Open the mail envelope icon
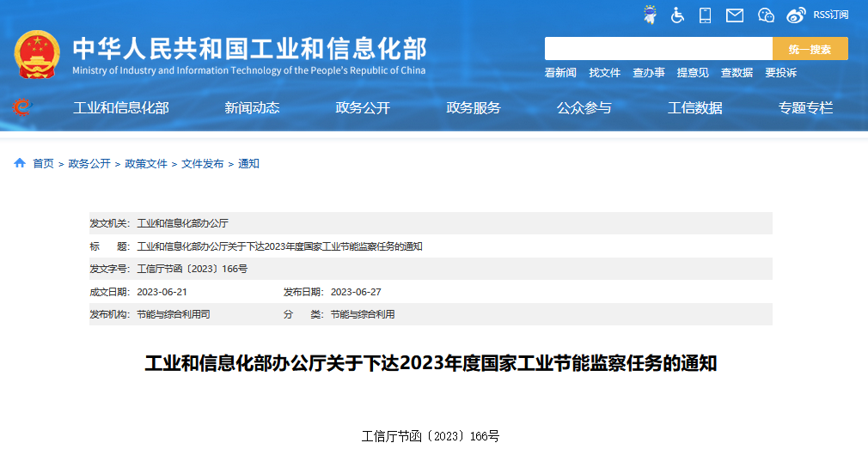This screenshot has width=868, height=449. [735, 15]
